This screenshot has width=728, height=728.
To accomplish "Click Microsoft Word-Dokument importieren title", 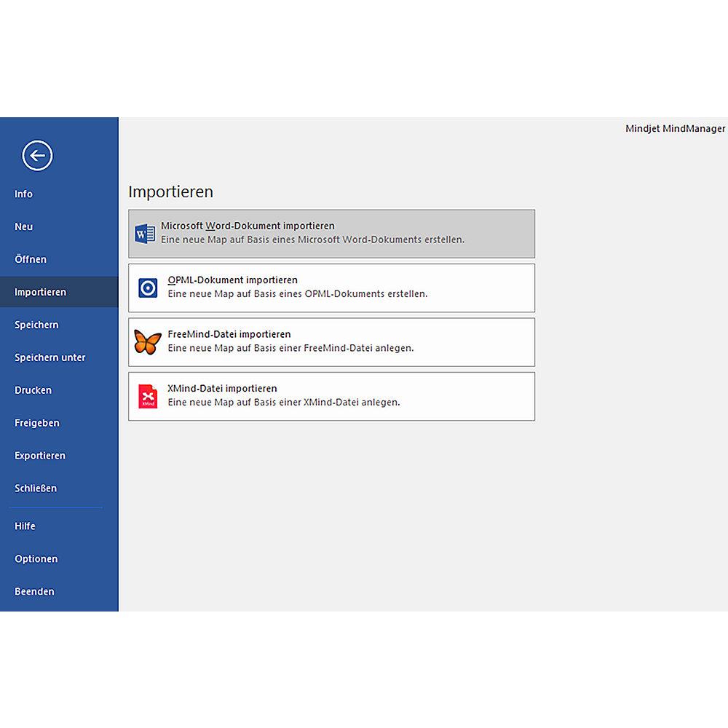I will click(248, 226).
